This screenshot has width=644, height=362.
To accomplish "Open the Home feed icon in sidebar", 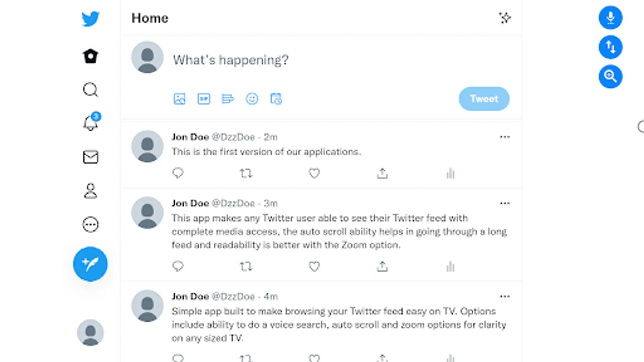I will 90,56.
